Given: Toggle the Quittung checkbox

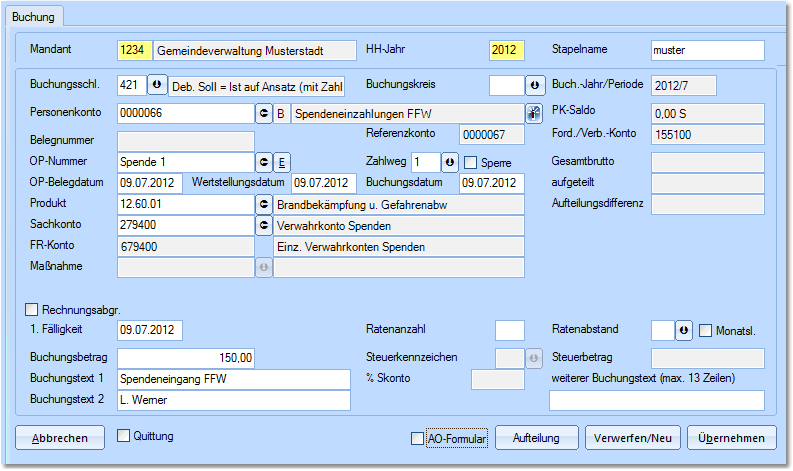Looking at the screenshot, I should pyautogui.click(x=124, y=436).
